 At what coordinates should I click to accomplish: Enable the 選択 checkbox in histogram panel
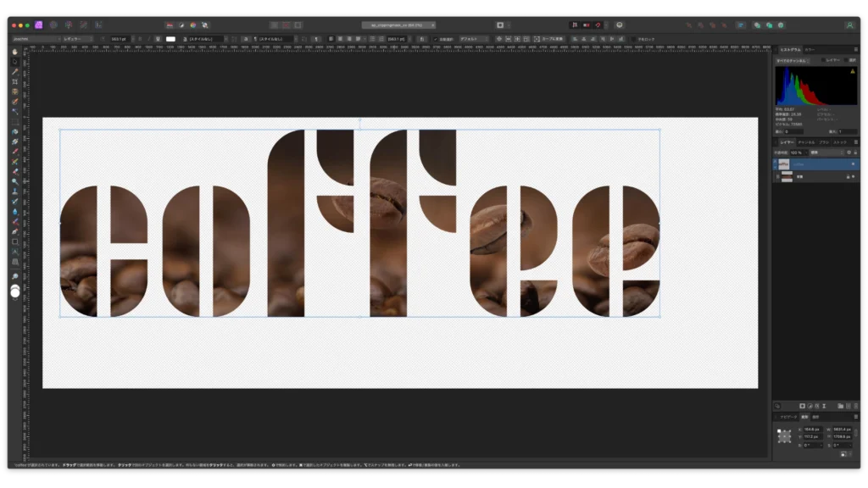click(846, 61)
